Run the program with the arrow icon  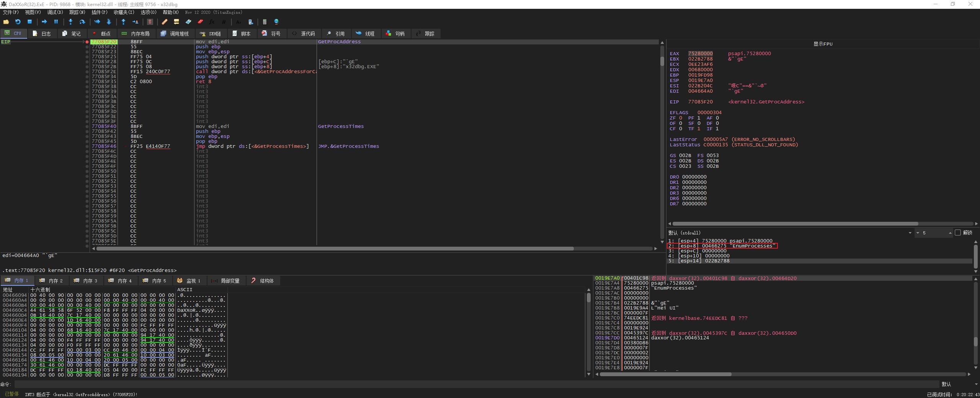(44, 22)
